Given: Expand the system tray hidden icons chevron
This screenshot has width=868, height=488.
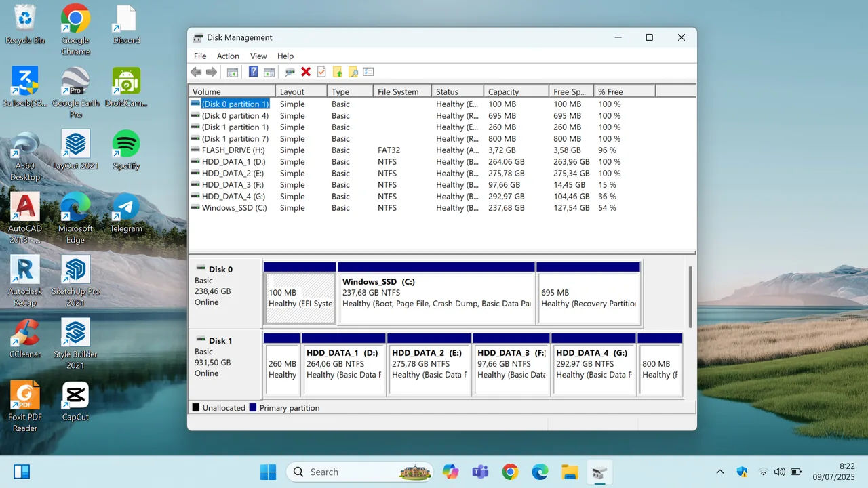Looking at the screenshot, I should tap(720, 472).
